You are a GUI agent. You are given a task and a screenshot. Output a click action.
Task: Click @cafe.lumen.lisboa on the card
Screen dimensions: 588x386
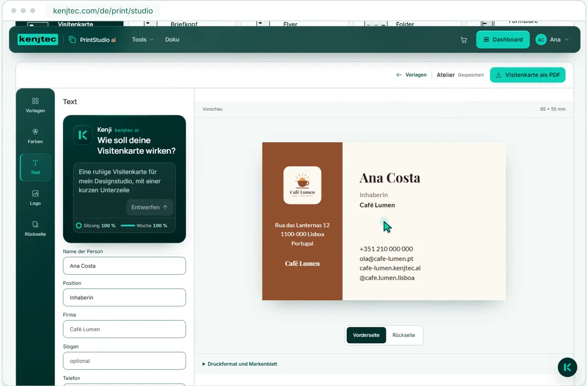(x=387, y=278)
